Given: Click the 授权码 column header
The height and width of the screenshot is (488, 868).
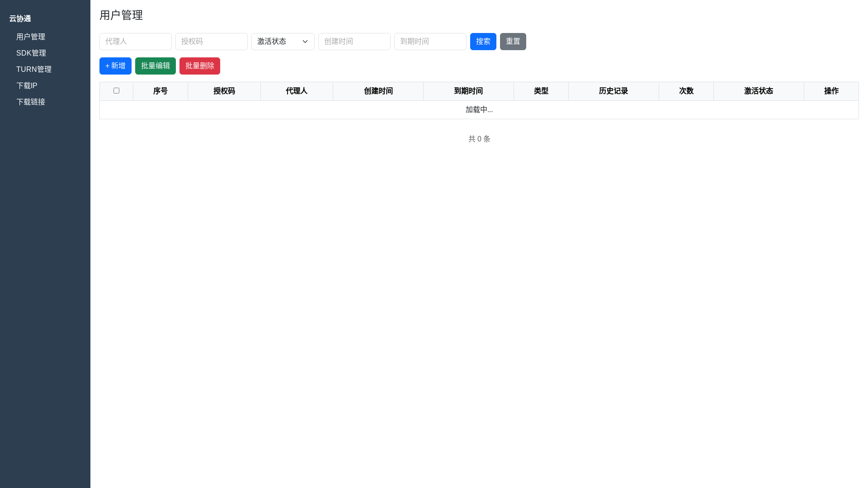Looking at the screenshot, I should pyautogui.click(x=224, y=91).
